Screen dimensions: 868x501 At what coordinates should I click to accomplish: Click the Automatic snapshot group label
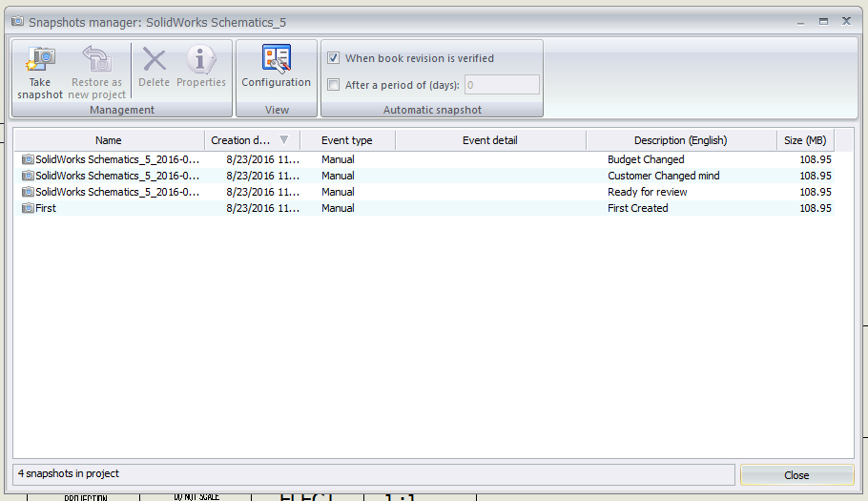(x=432, y=110)
